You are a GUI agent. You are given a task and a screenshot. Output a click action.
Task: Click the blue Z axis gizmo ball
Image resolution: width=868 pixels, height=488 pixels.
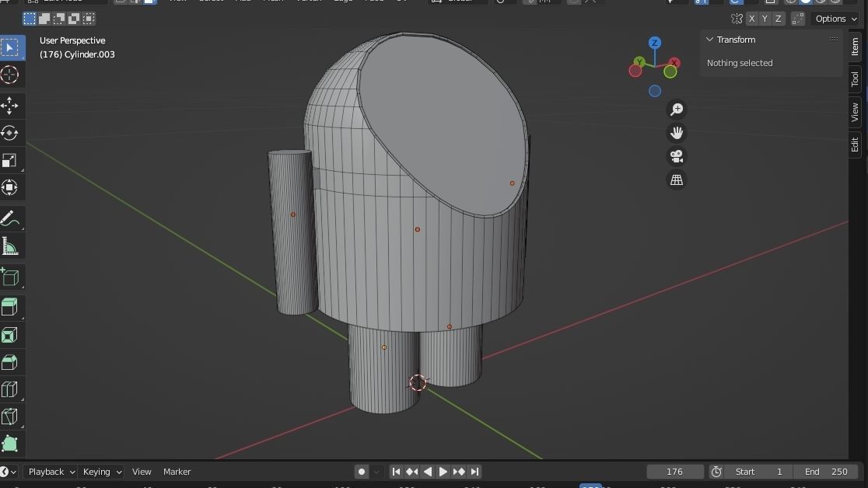click(655, 43)
